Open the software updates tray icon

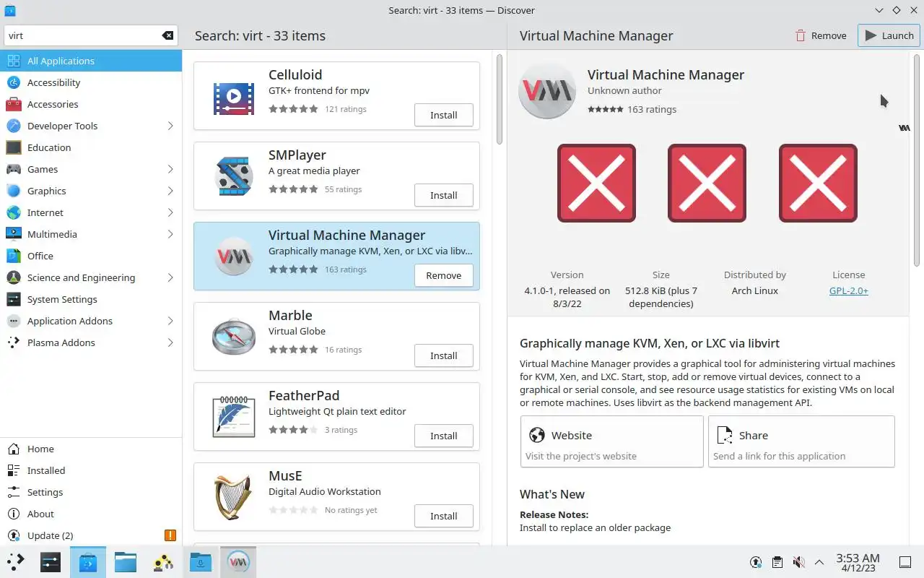(x=756, y=562)
